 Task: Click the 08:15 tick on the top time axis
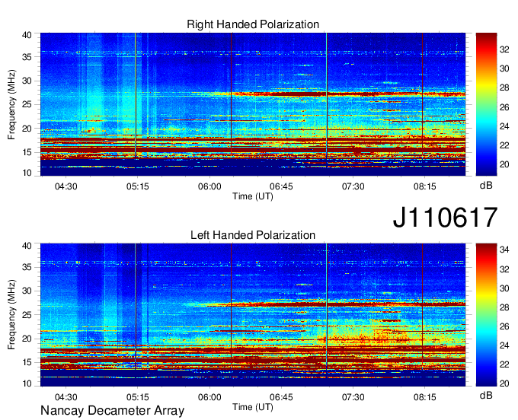pos(425,186)
